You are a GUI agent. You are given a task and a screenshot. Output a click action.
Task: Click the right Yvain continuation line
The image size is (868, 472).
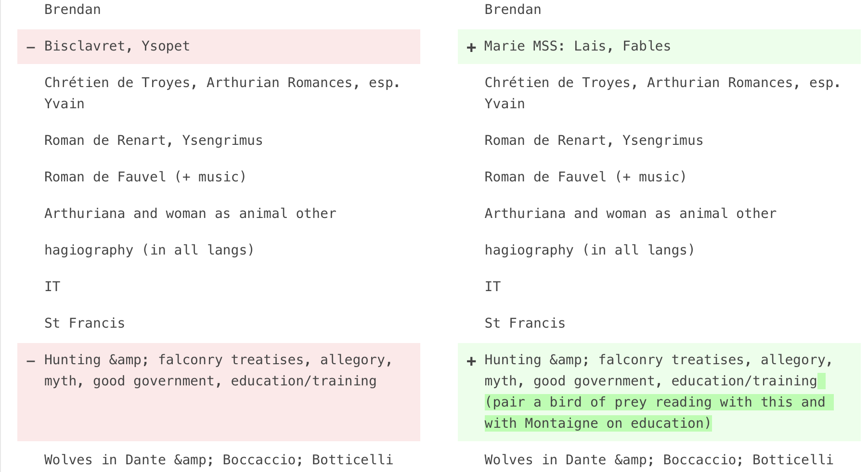coord(505,104)
